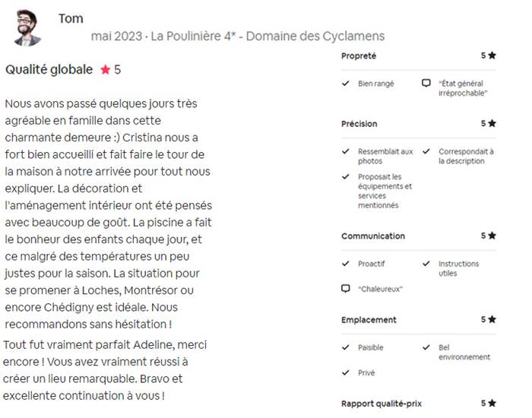Click the checkmark next to Bien rangé
Viewport: 532px width, 418px height.
click(345, 83)
